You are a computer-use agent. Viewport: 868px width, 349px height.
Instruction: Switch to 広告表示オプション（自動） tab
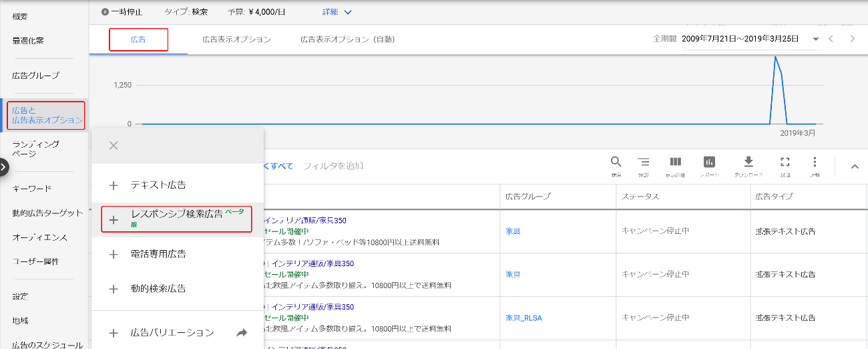[347, 39]
